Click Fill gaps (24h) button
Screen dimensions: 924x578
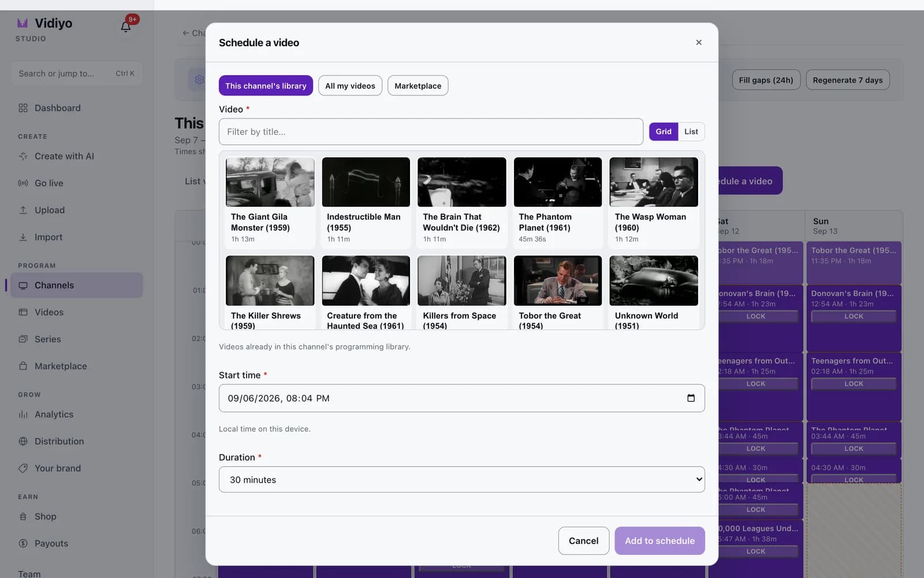(x=766, y=80)
